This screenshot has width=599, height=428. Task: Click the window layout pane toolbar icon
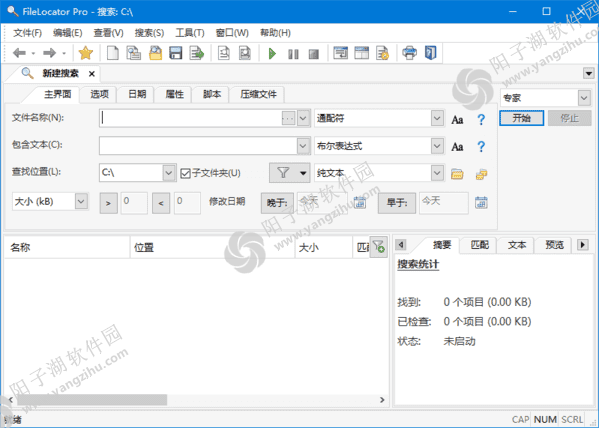(361, 53)
